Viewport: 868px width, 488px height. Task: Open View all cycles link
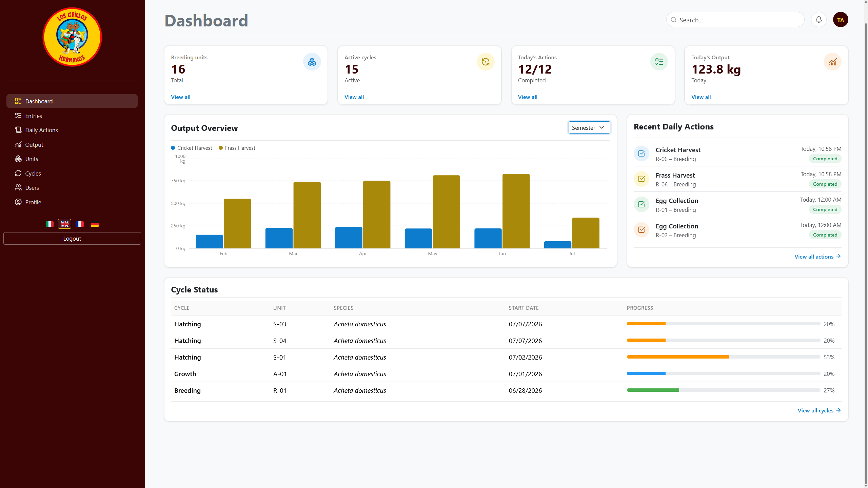click(x=820, y=410)
